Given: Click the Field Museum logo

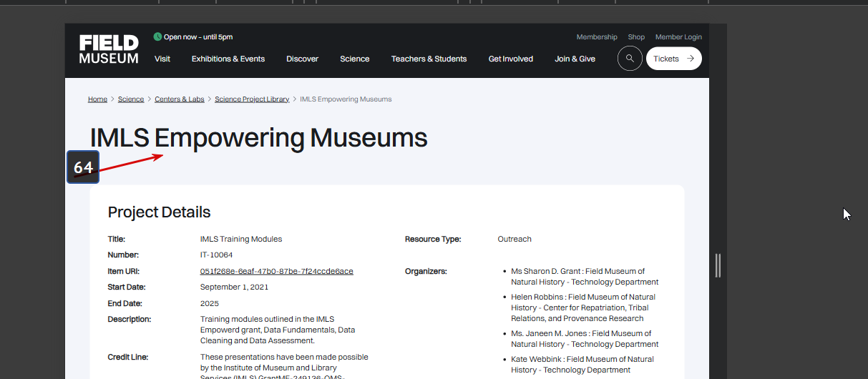Looking at the screenshot, I should [109, 49].
